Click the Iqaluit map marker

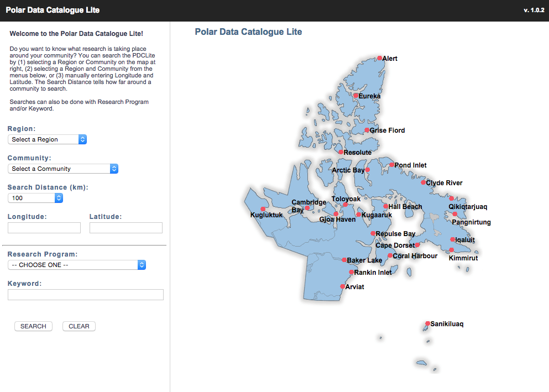pos(453,240)
